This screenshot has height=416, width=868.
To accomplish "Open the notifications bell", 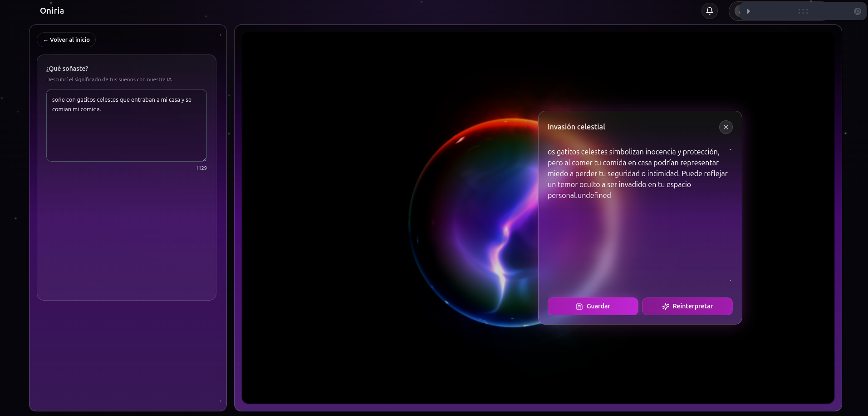I will (710, 11).
